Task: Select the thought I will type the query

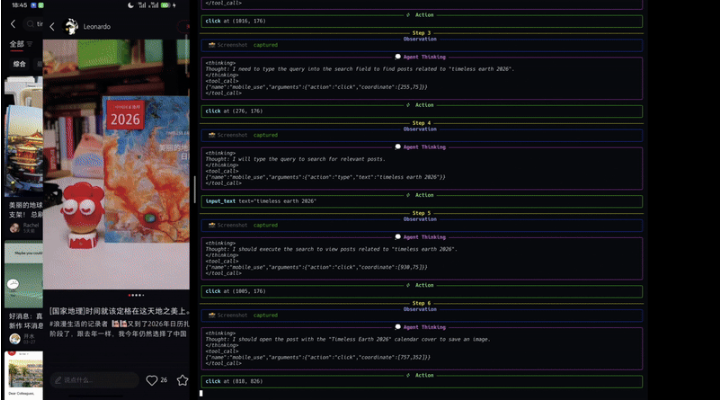Action: [295, 159]
